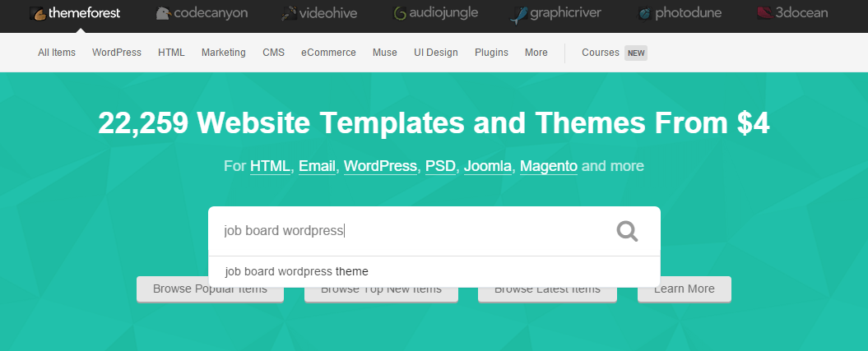Open the WordPress category menu
868x351 pixels.
pyautogui.click(x=117, y=53)
